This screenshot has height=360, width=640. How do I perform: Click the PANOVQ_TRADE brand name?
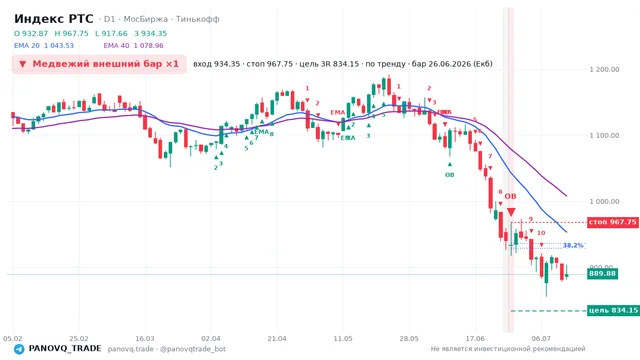[65, 349]
